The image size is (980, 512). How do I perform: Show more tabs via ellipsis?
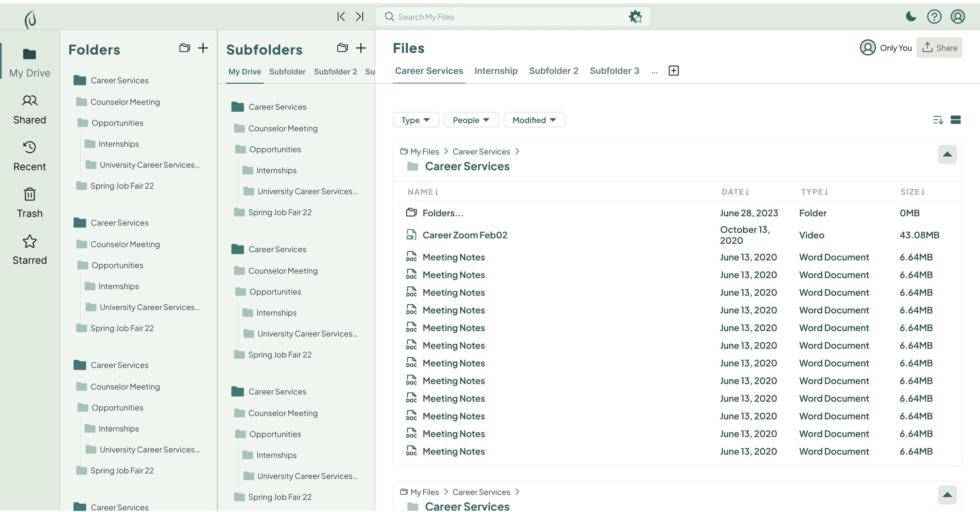(654, 72)
